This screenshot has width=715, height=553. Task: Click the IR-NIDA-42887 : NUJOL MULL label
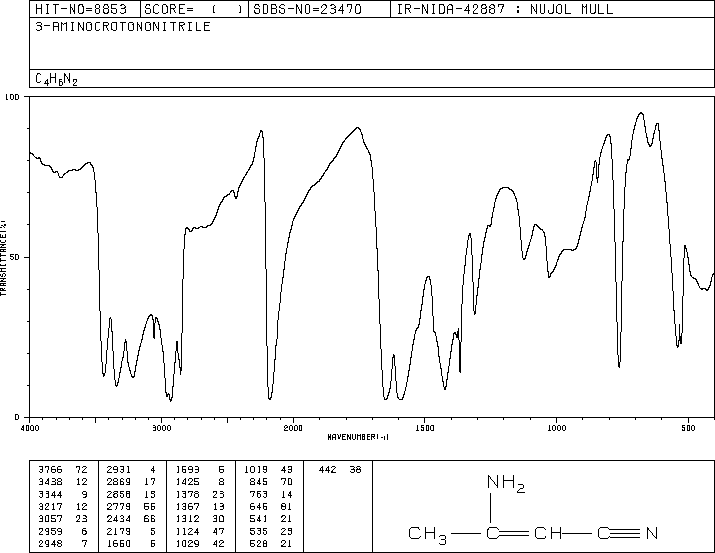tap(505, 9)
